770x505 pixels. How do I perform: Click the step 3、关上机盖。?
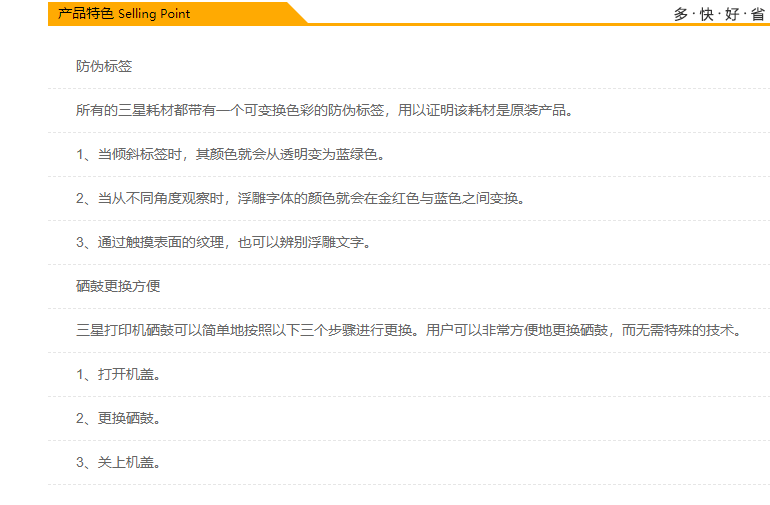(x=118, y=462)
